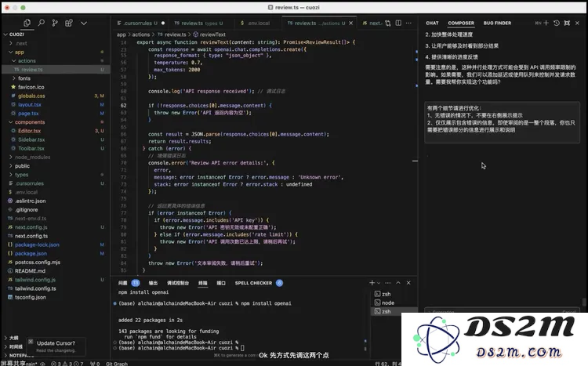Viewport: 588px width, 366px height.
Task: Open the editor's more actions ellipsis
Action: (408, 24)
